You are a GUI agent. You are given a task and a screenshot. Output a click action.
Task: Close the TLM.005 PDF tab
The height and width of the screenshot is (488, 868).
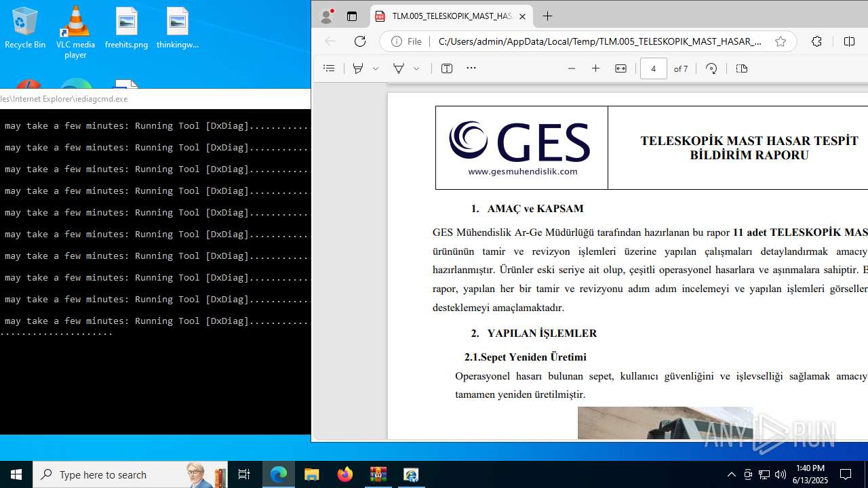[x=522, y=16]
